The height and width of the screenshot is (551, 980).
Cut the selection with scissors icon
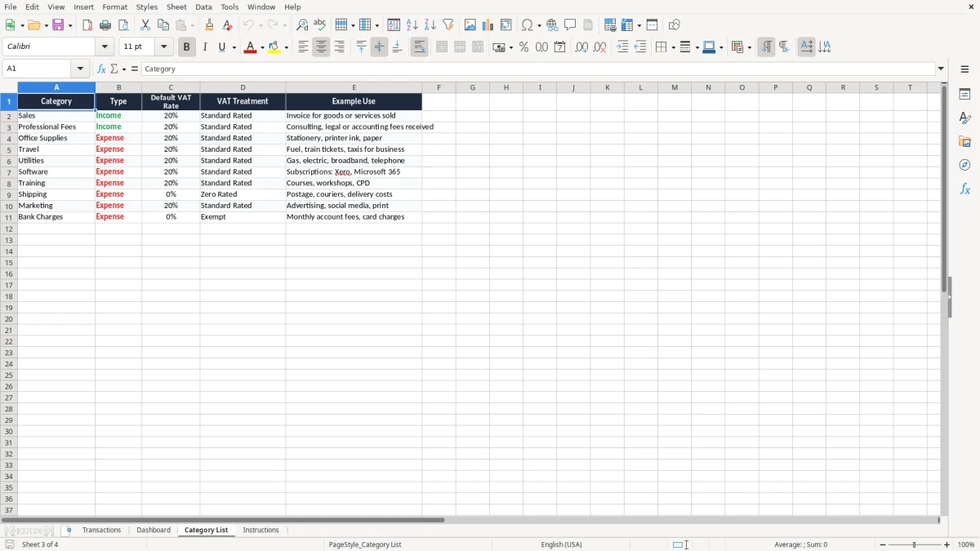pyautogui.click(x=145, y=25)
